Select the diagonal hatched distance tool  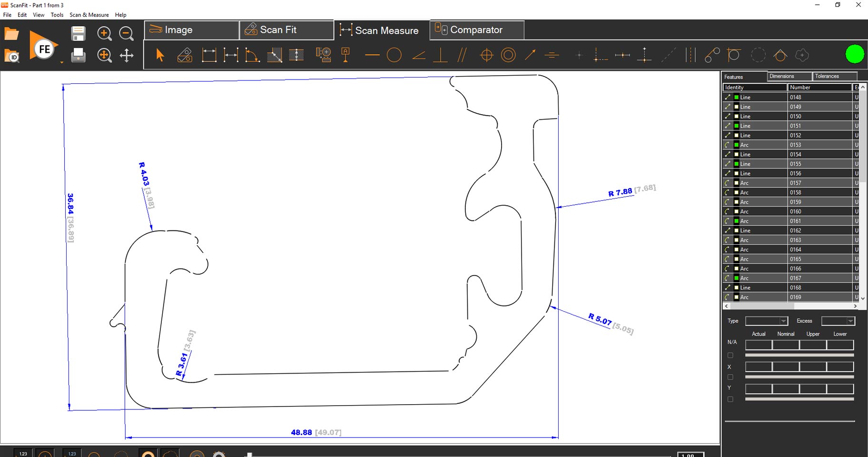(274, 55)
